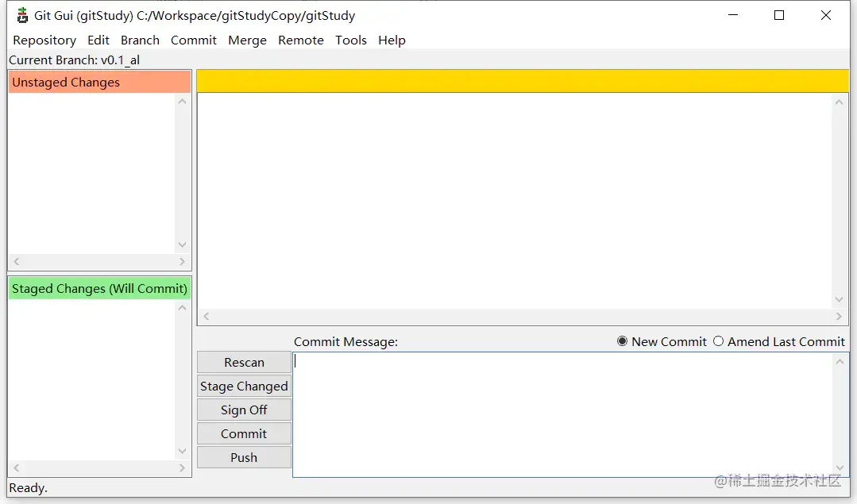The image size is (857, 504).
Task: Click down arrow of Unstaged Changes scrollbar
Action: [183, 244]
